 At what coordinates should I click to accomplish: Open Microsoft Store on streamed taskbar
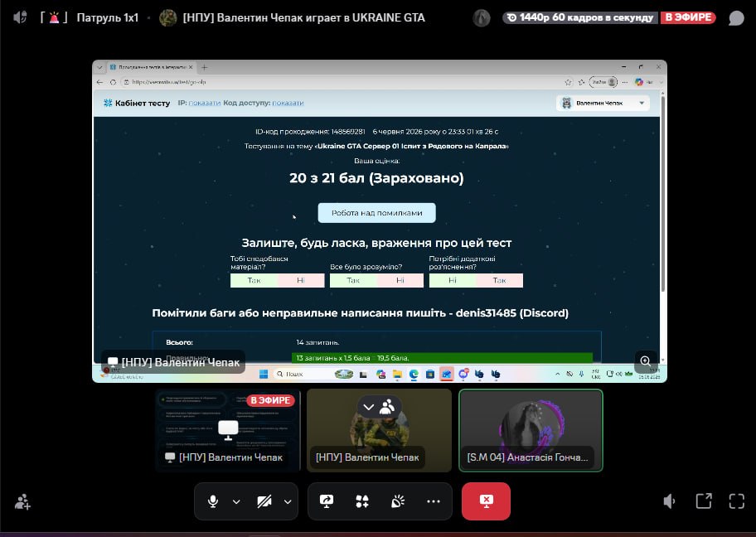[x=430, y=374]
